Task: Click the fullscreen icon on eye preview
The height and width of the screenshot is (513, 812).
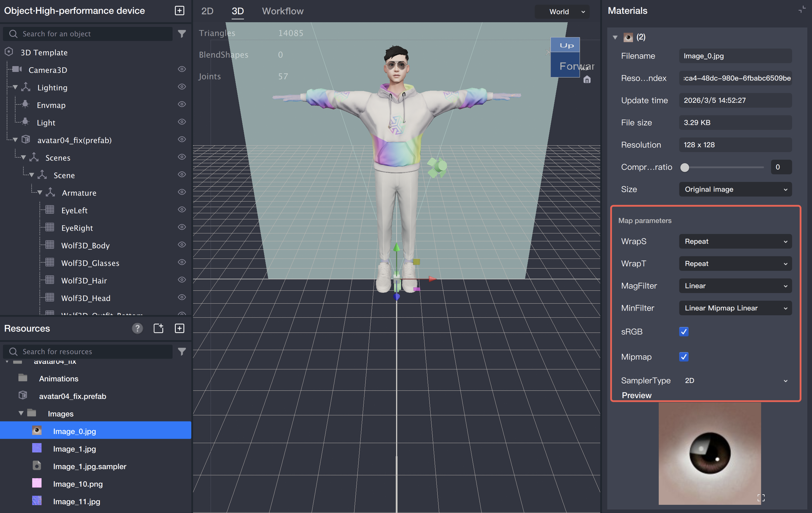Action: pyautogui.click(x=761, y=498)
